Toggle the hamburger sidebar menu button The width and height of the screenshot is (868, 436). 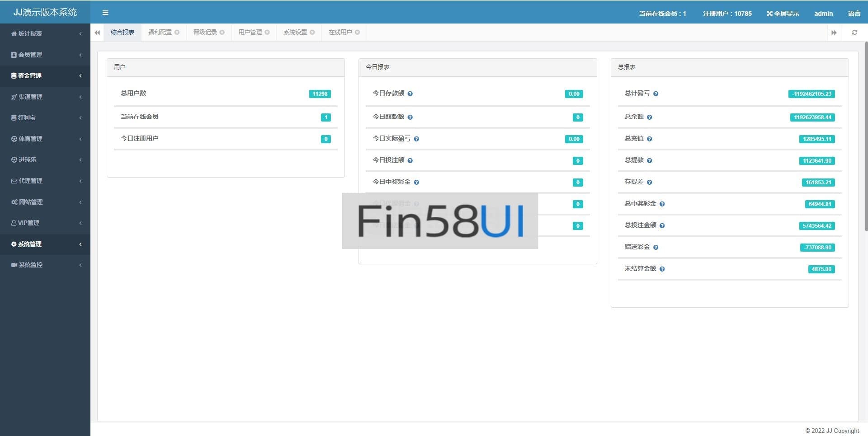(105, 13)
